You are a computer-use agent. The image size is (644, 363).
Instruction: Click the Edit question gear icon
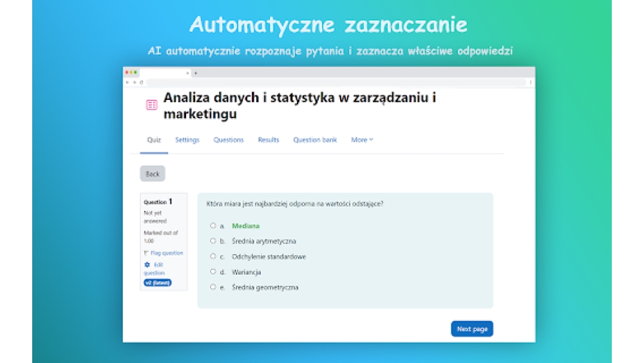[147, 265]
